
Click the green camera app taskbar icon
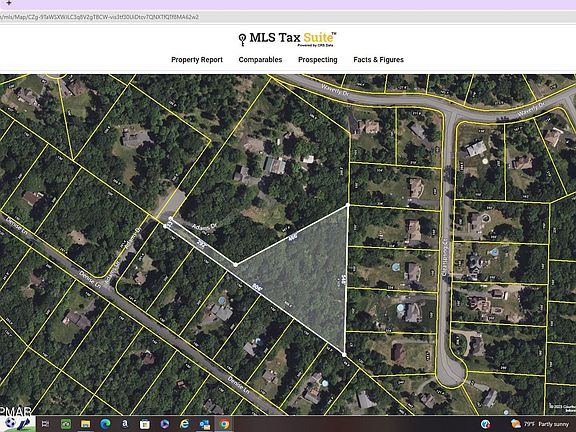coord(65,424)
